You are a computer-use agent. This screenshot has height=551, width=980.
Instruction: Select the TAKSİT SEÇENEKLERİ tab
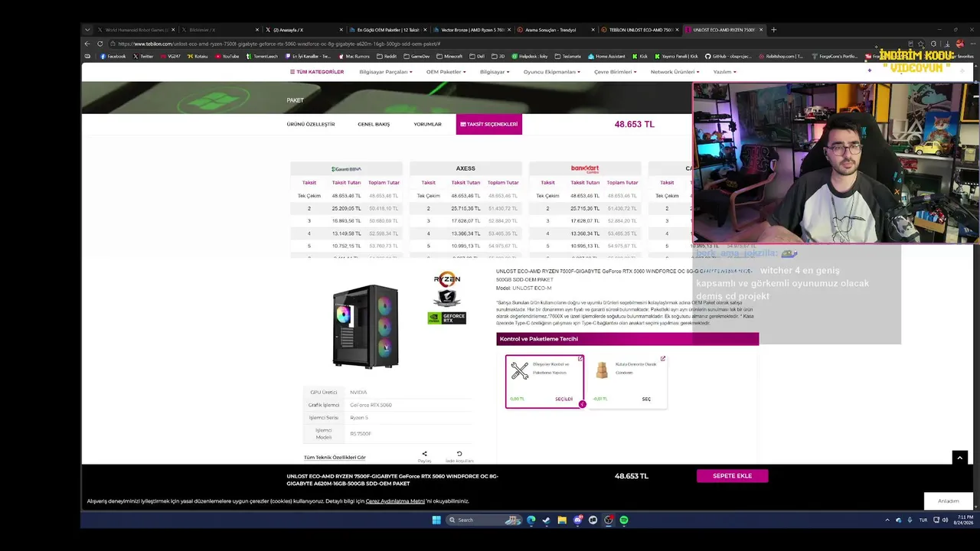488,124
